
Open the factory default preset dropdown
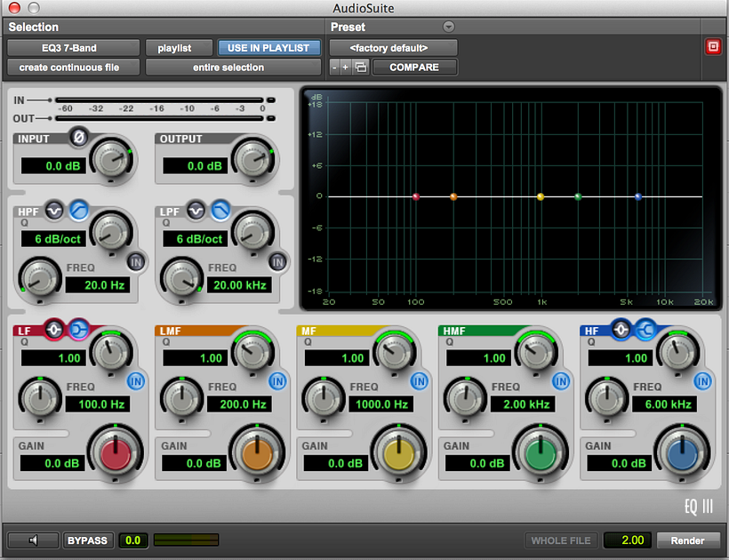pos(393,47)
